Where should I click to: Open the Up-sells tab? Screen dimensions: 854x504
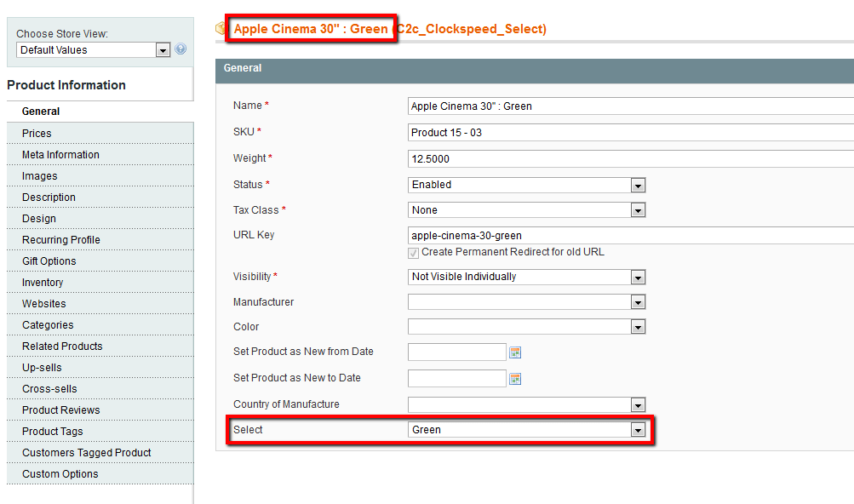click(x=100, y=367)
